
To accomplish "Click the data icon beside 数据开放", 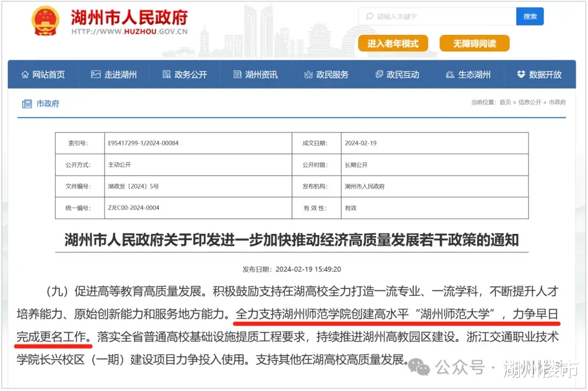I will coord(521,74).
